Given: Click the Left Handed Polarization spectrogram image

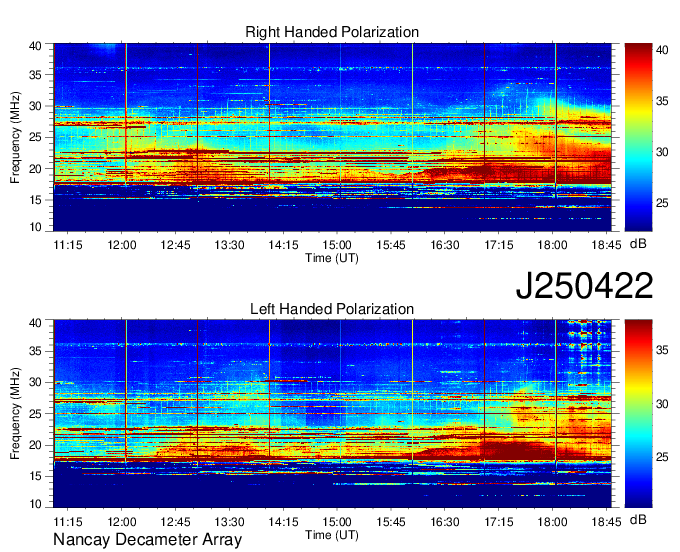Looking at the screenshot, I should pos(332,414).
